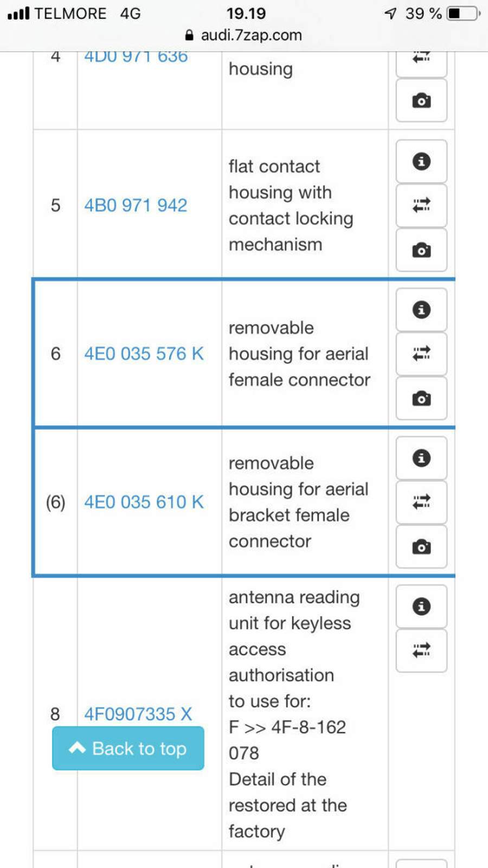The height and width of the screenshot is (868, 488).
Task: Open part number link 4E0 035 610 K
Action: click(x=144, y=502)
